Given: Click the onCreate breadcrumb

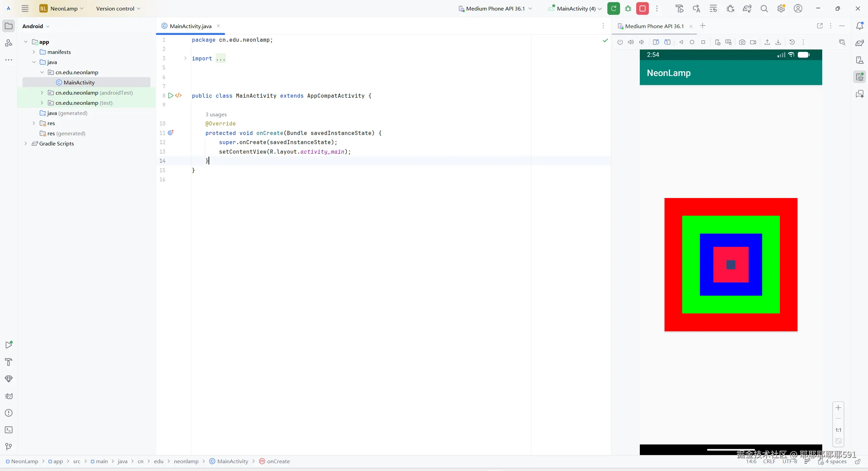Looking at the screenshot, I should [278, 461].
